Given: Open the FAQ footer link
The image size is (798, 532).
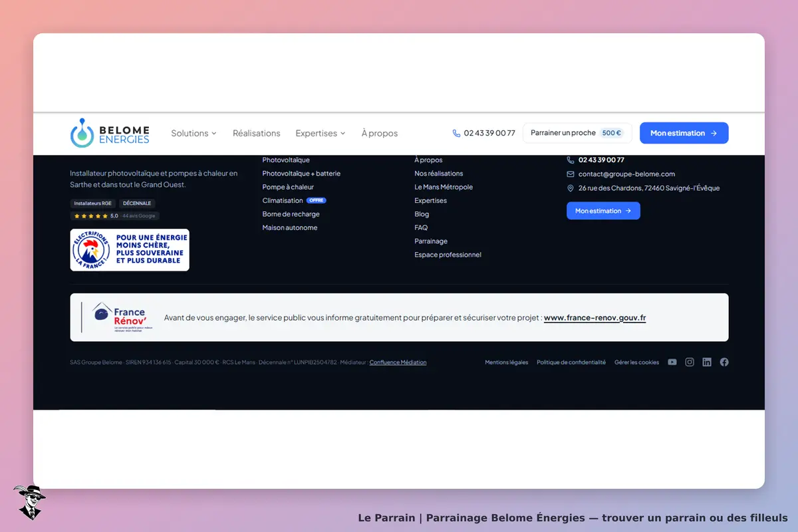Looking at the screenshot, I should 421,228.
